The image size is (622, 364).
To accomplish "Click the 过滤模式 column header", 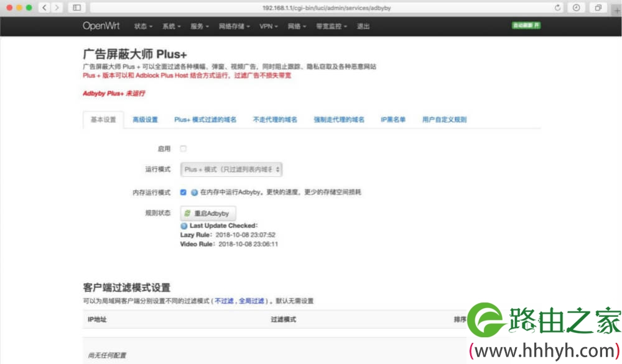I will (x=283, y=319).
